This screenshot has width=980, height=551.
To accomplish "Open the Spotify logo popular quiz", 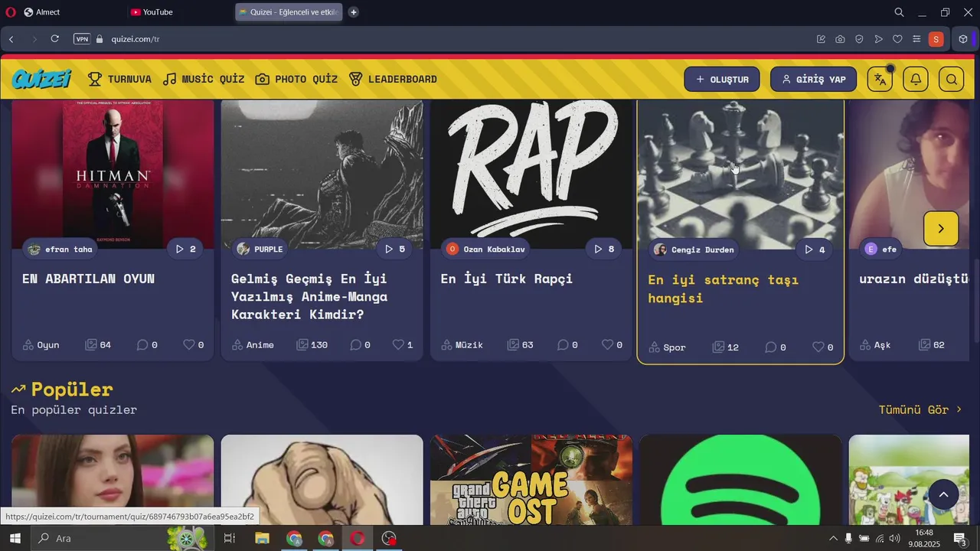I will pyautogui.click(x=740, y=480).
